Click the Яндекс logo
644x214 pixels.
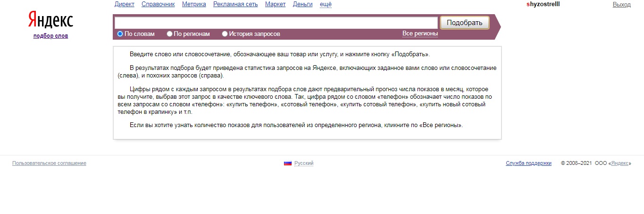point(50,21)
